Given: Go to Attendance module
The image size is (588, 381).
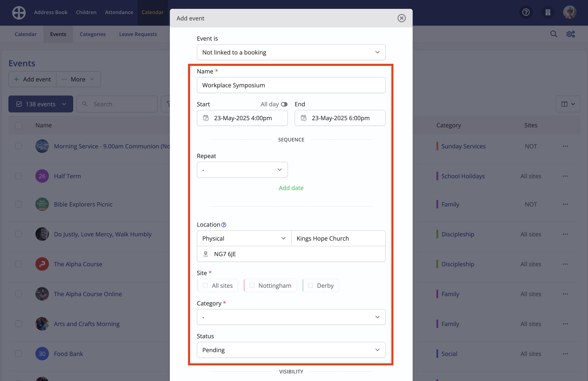Looking at the screenshot, I should click(119, 12).
